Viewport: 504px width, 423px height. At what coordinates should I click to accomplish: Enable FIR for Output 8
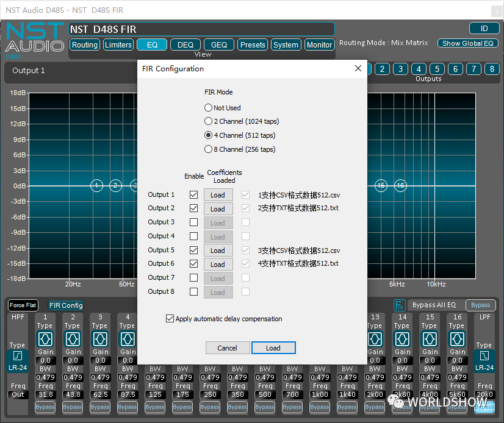pyautogui.click(x=194, y=291)
